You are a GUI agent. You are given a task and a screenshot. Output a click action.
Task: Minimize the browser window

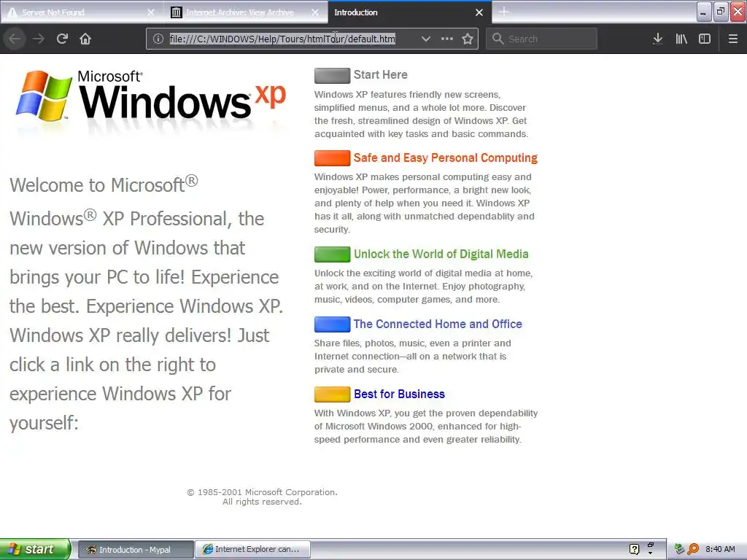[704, 12]
